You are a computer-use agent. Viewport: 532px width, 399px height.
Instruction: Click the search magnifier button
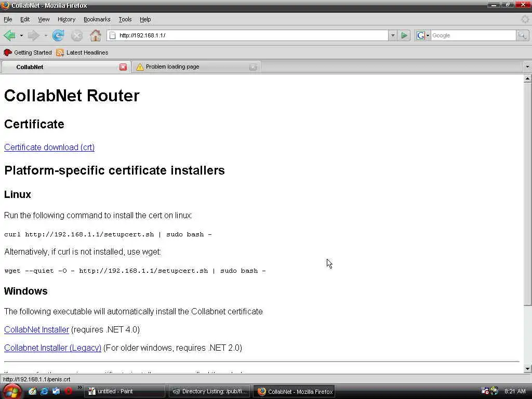click(523, 35)
